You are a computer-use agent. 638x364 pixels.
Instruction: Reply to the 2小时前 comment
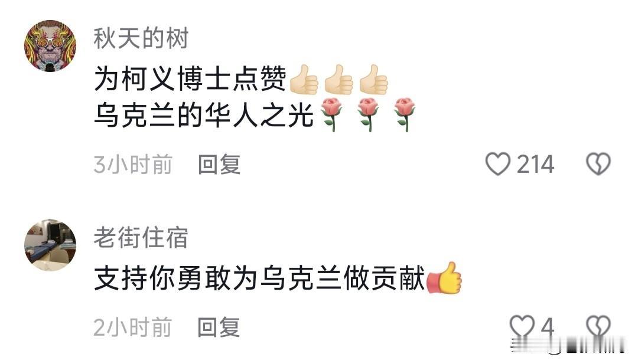[x=219, y=327]
